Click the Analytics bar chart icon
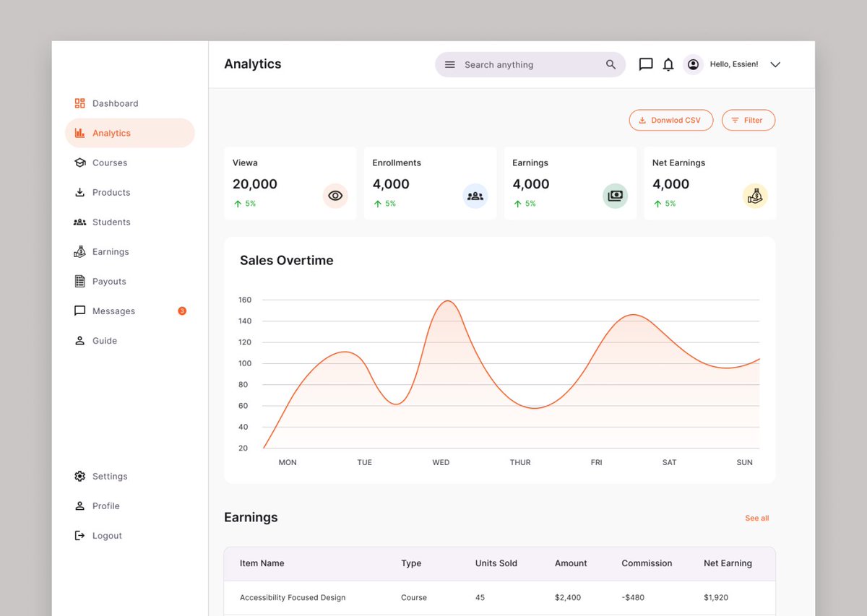867x616 pixels. tap(79, 133)
